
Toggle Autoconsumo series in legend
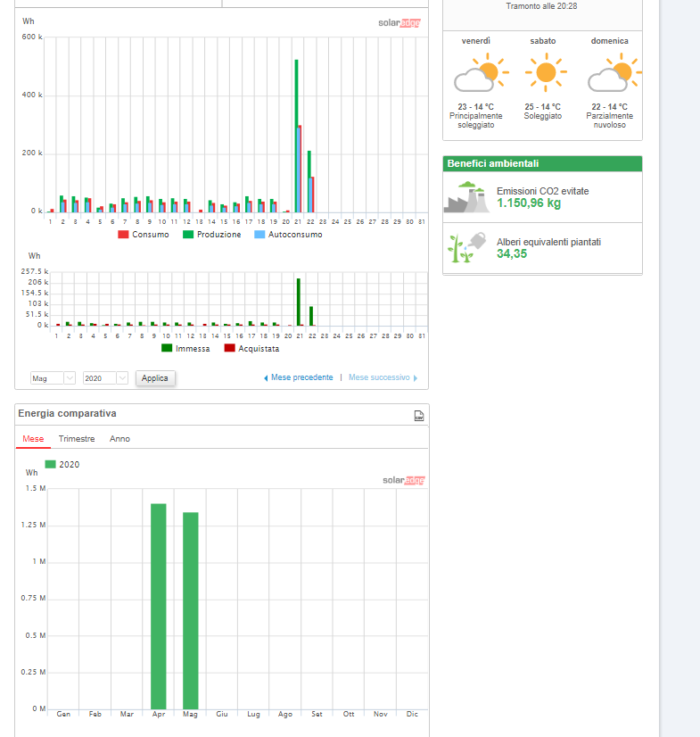tap(288, 235)
